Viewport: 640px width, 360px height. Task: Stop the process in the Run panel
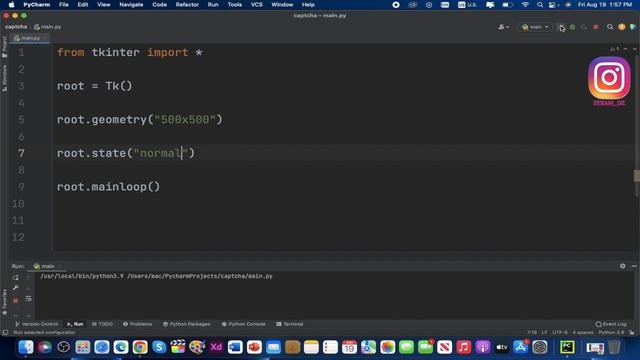pos(16,300)
